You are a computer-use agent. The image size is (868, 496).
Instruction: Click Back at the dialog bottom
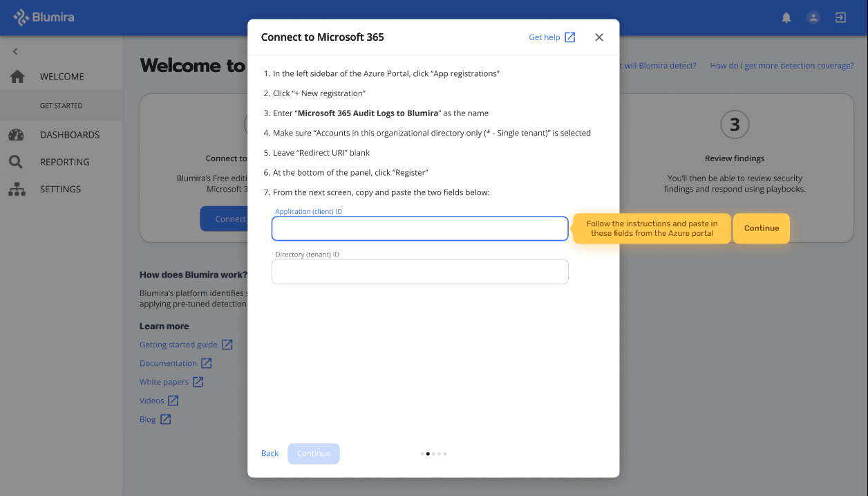270,454
